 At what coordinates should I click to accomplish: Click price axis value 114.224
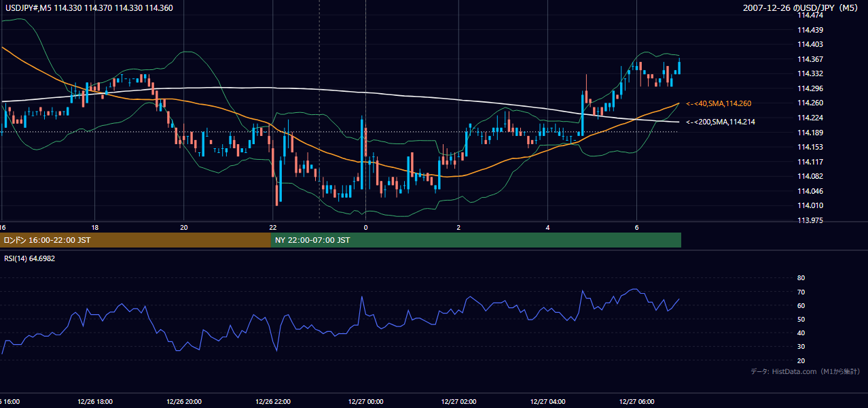coord(810,118)
